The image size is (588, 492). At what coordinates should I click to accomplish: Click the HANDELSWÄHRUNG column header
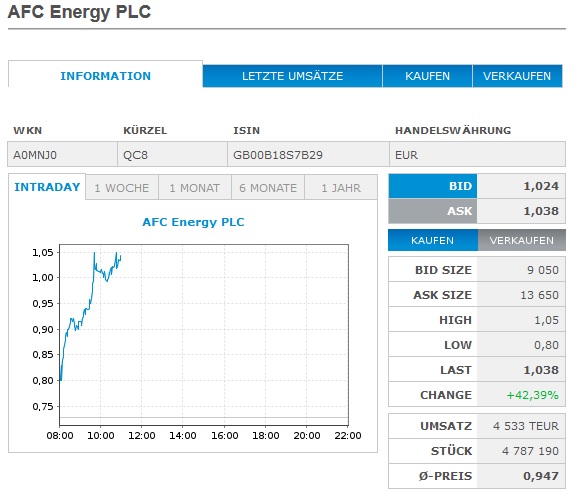tap(453, 130)
